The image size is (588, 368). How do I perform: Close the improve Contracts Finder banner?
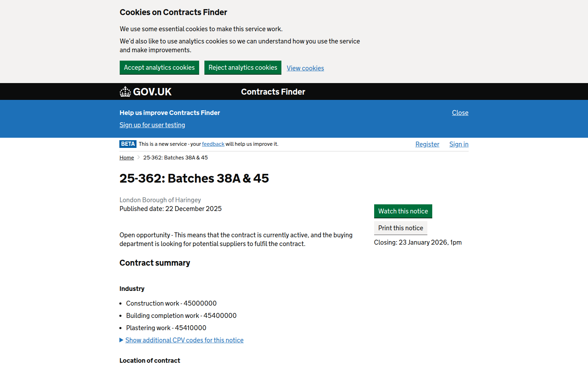460,113
